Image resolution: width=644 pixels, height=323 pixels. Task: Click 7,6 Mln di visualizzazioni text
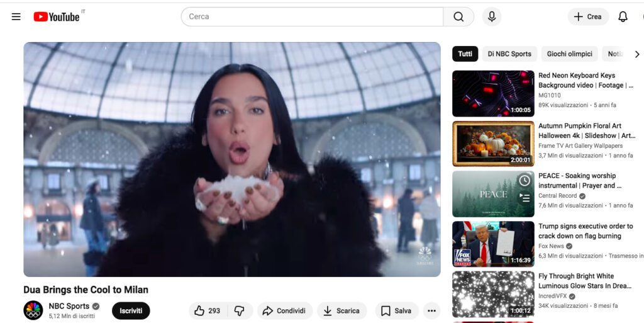(x=570, y=205)
